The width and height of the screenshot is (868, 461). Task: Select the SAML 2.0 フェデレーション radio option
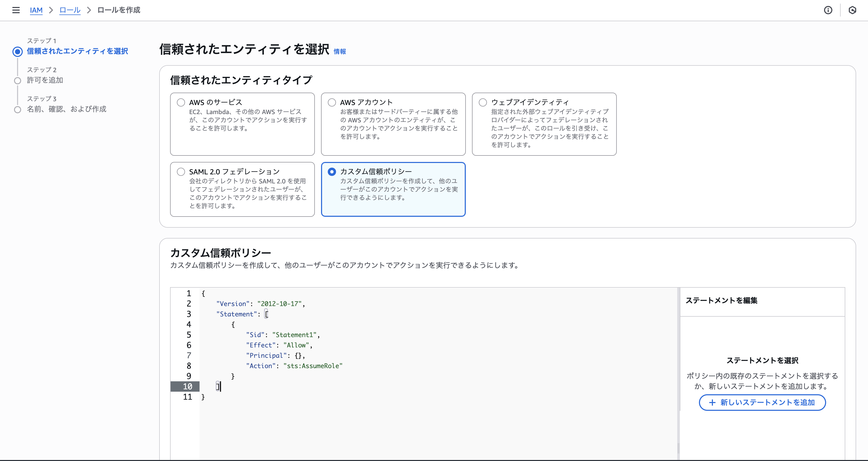pyautogui.click(x=181, y=172)
